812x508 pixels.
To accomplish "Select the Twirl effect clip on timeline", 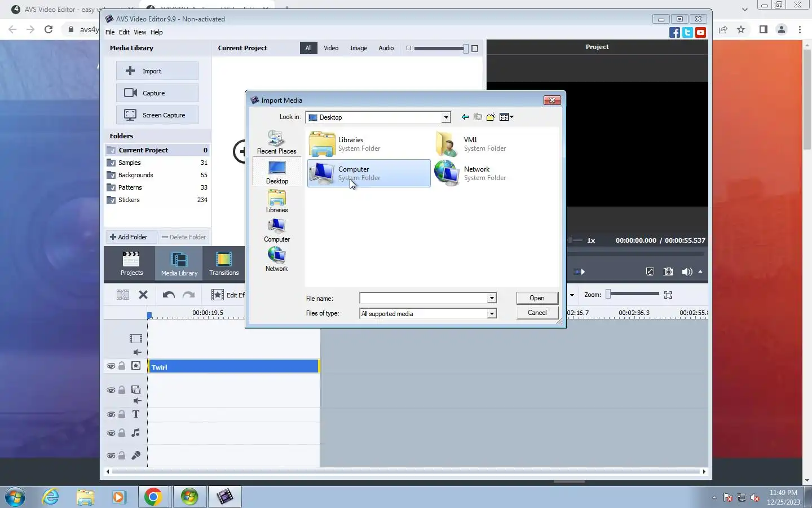I will (x=234, y=367).
